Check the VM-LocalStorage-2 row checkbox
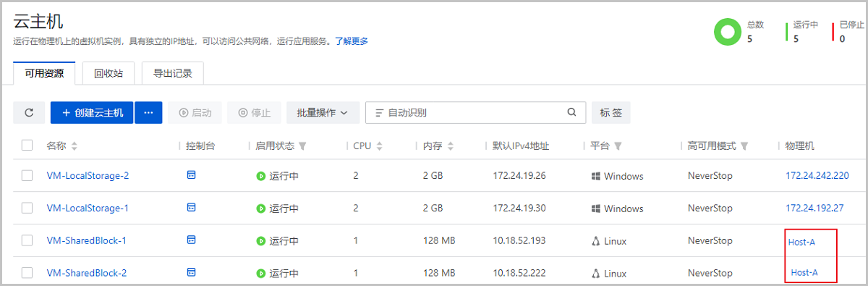868x286 pixels. coord(27,175)
